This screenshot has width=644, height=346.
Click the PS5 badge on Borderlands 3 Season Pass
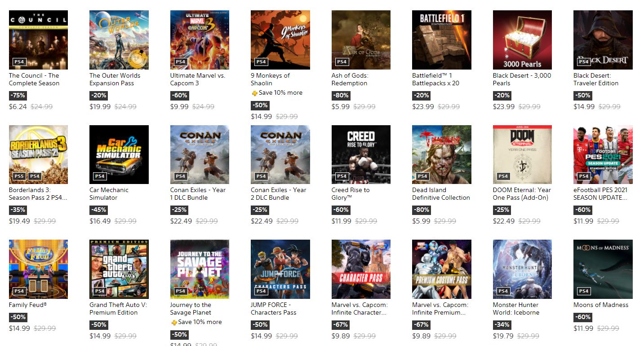19,176
